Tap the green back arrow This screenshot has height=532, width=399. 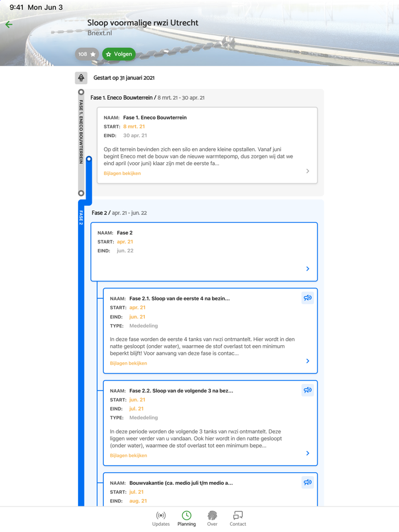(x=9, y=24)
